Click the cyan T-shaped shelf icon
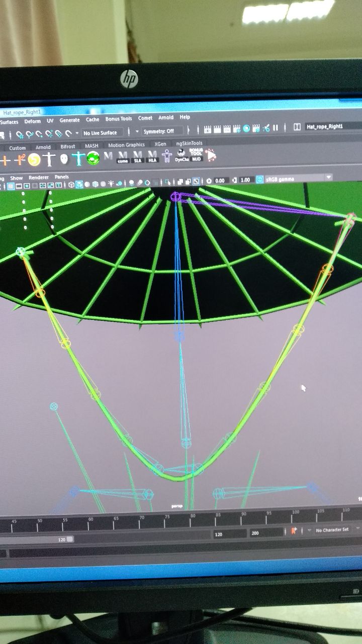362x644 pixels. pos(78,158)
